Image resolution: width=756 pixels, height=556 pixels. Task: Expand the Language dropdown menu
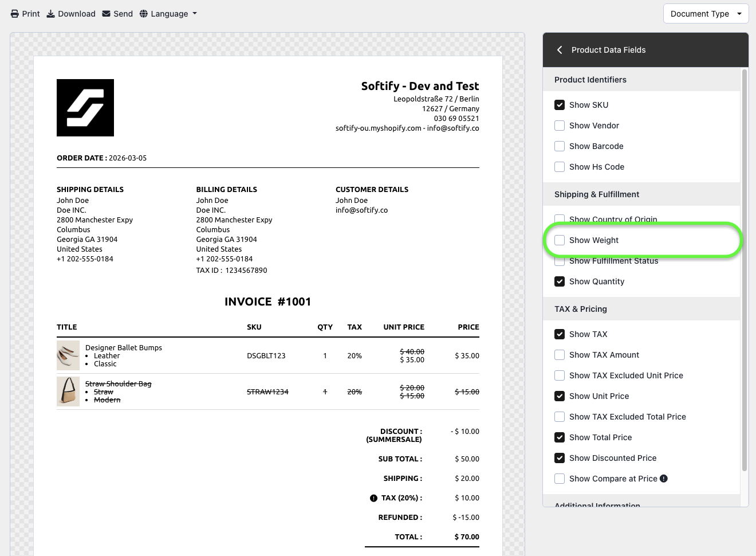click(x=170, y=14)
